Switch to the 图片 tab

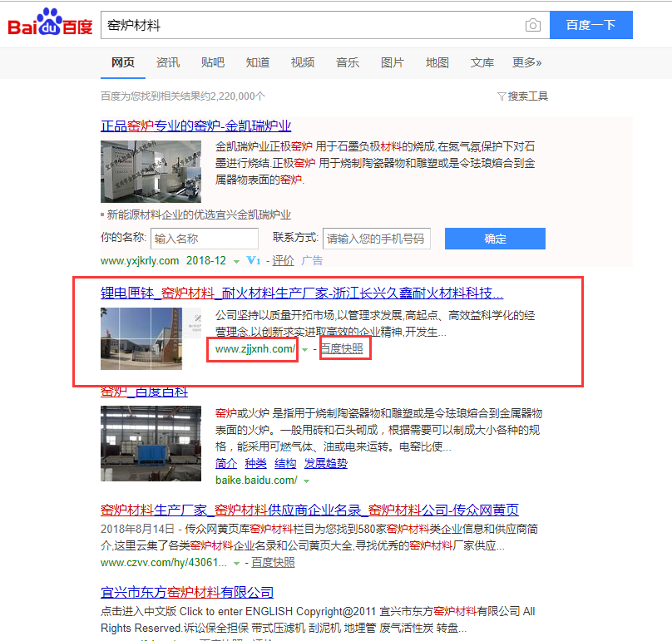393,62
